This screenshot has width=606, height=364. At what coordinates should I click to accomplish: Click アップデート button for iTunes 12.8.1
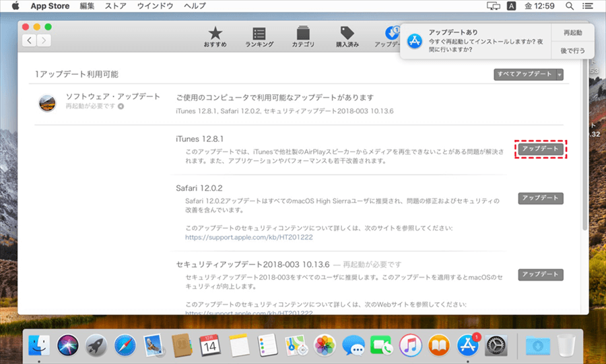541,149
